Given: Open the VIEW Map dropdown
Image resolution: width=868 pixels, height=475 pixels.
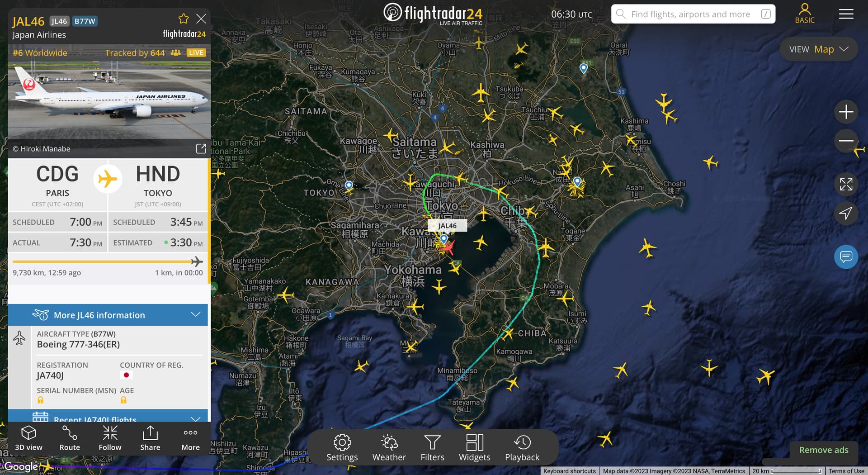Looking at the screenshot, I should [x=819, y=49].
